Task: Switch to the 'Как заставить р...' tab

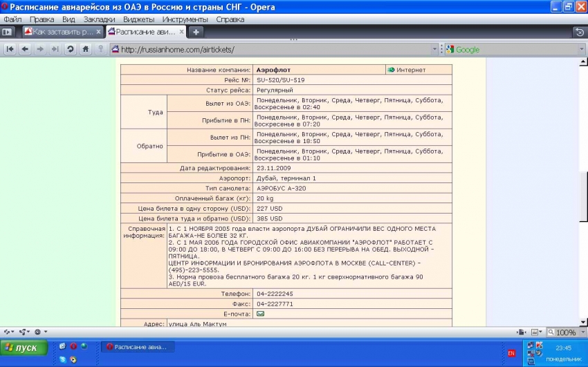Action: 57,32
